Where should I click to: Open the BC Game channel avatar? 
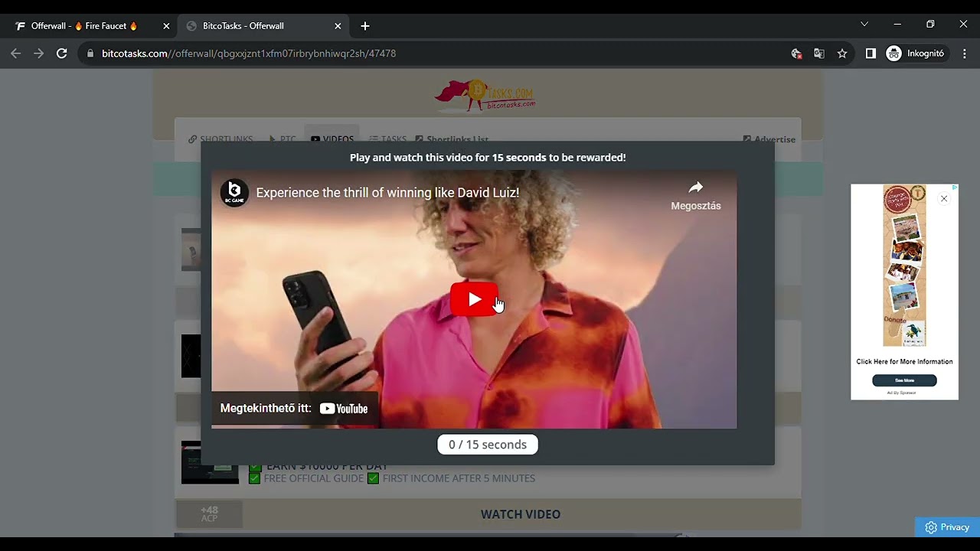[x=234, y=193]
